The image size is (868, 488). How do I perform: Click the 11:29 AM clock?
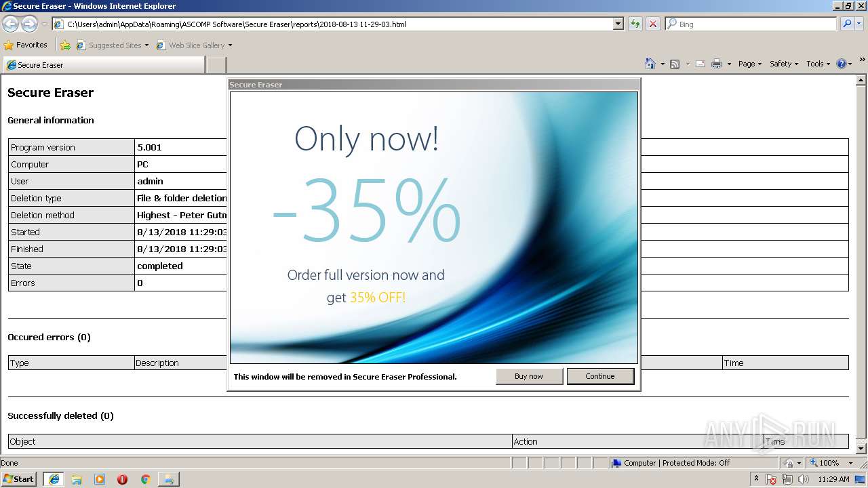[x=833, y=479]
